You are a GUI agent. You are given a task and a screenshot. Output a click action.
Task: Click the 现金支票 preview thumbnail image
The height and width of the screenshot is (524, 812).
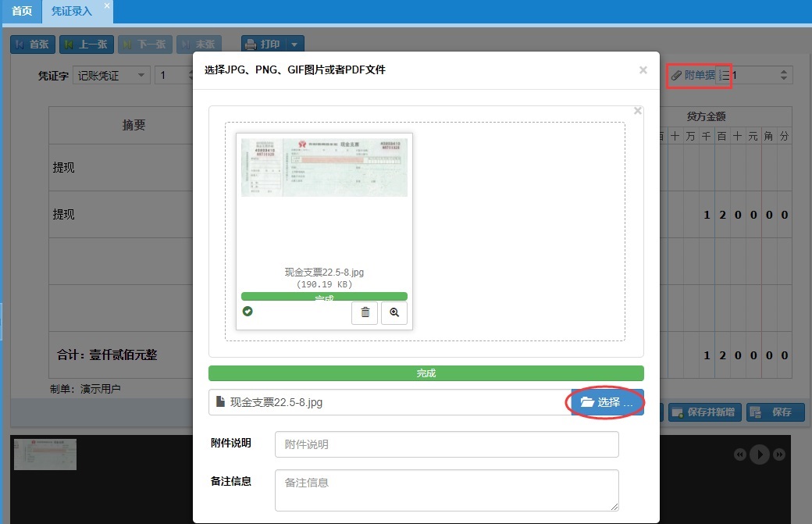[324, 167]
